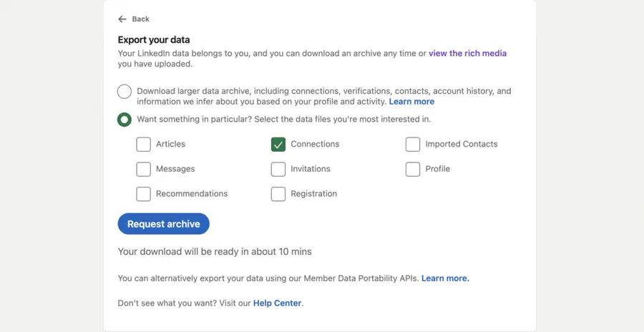Viewport: 644px width, 332px height.
Task: Click the 'Export your data' heading
Action: coord(154,40)
